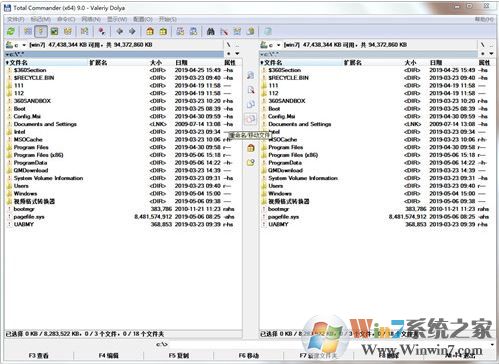The height and width of the screenshot is (364, 499).
Task: Open right panel drive c dropdown
Action: tap(271, 45)
